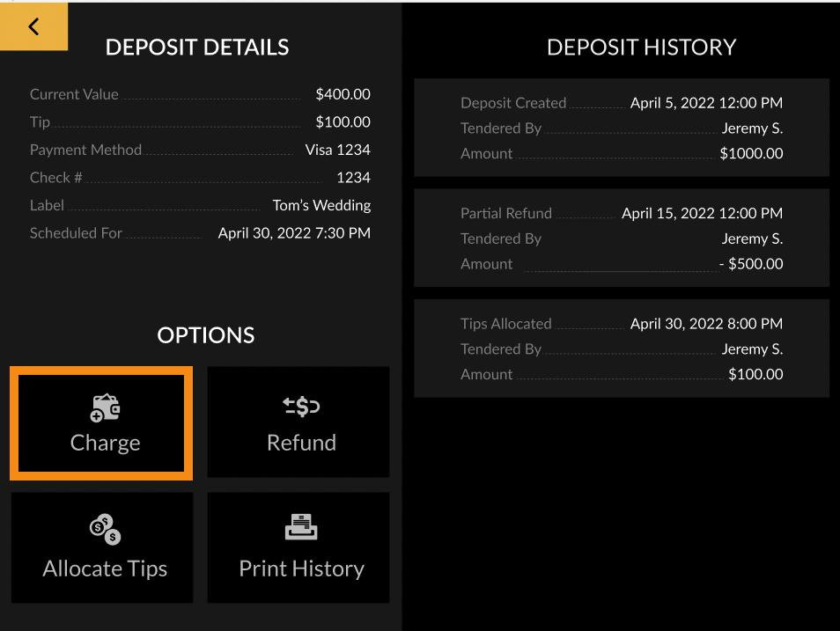Click Jeremy S. in the Tips Allocated card
The width and height of the screenshot is (840, 631).
pos(752,349)
